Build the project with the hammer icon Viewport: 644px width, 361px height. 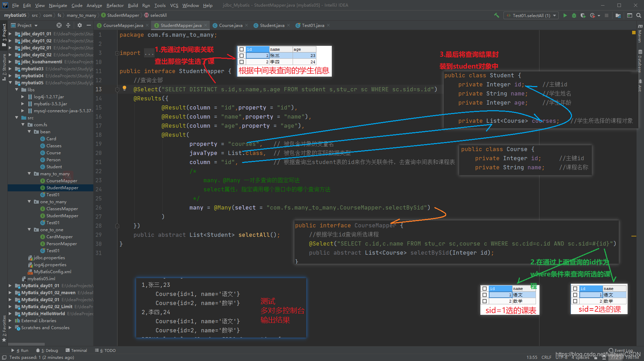point(496,15)
